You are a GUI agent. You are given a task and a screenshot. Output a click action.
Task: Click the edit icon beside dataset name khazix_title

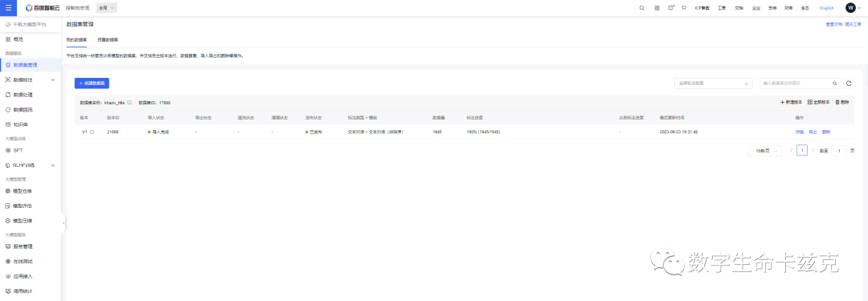tap(129, 103)
